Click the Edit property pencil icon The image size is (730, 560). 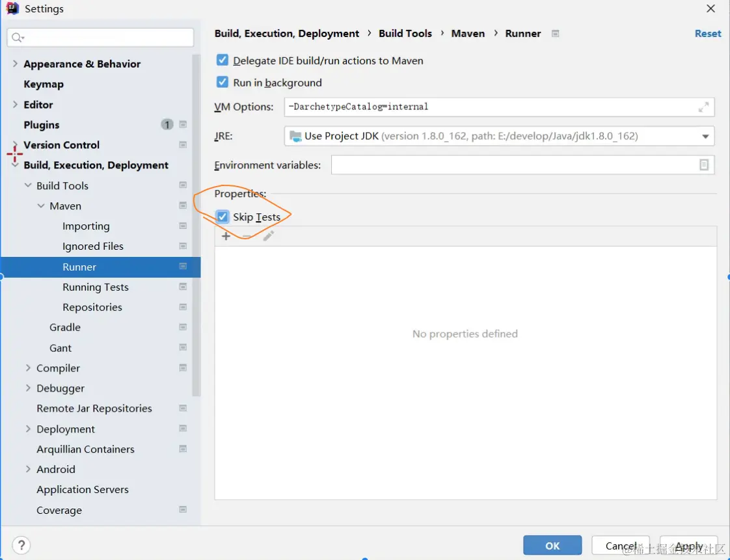pyautogui.click(x=268, y=236)
